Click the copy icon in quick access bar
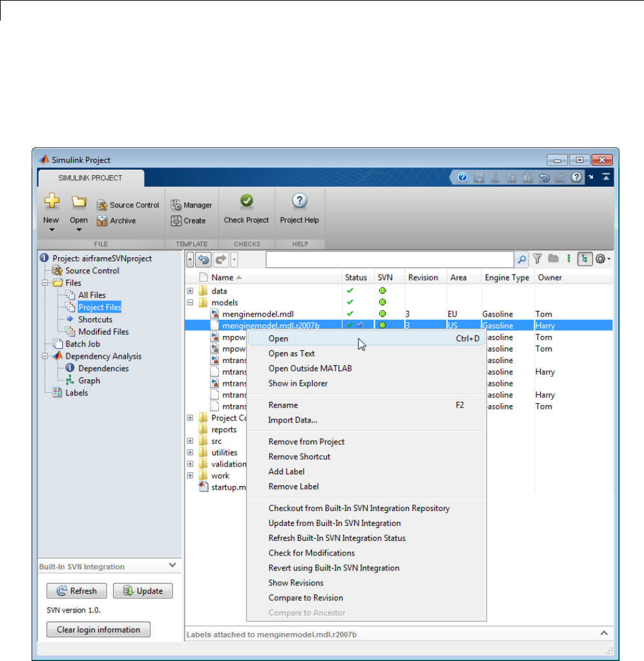The image size is (644, 661). pos(511,178)
